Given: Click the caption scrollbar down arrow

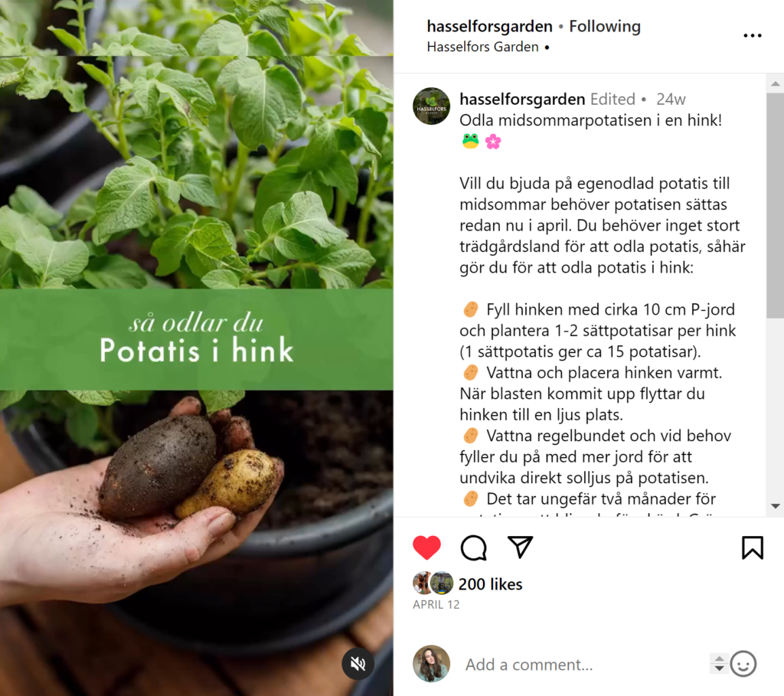Looking at the screenshot, I should pyautogui.click(x=776, y=506).
